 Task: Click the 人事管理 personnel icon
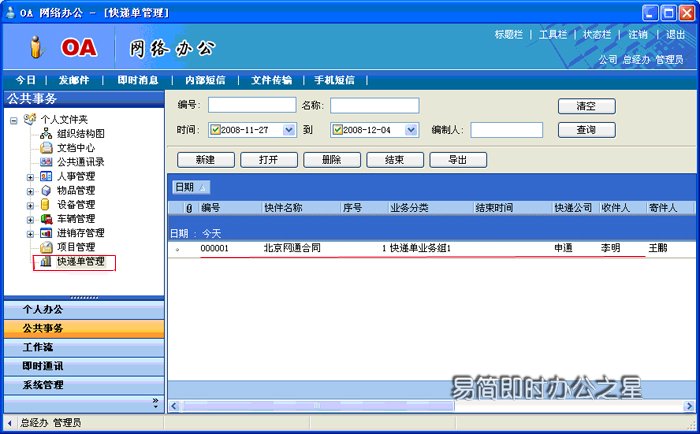point(46,176)
